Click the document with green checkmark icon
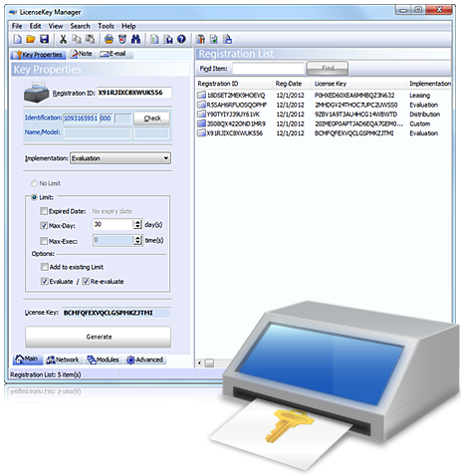The width and height of the screenshot is (462, 476). click(x=214, y=39)
